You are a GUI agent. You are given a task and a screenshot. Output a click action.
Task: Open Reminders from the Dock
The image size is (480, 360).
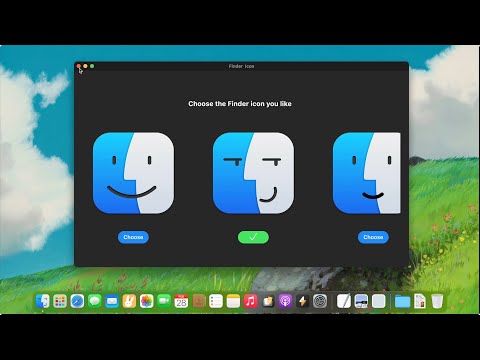[216, 301]
